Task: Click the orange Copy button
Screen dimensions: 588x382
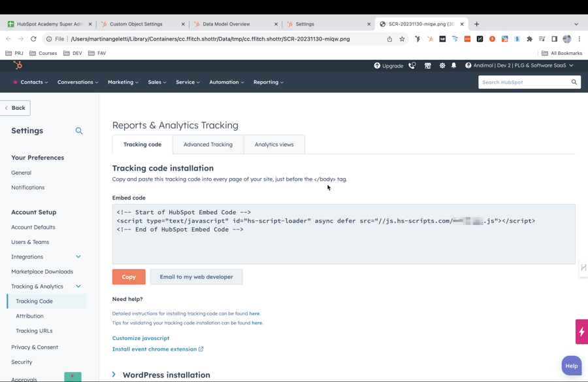Action: point(129,277)
